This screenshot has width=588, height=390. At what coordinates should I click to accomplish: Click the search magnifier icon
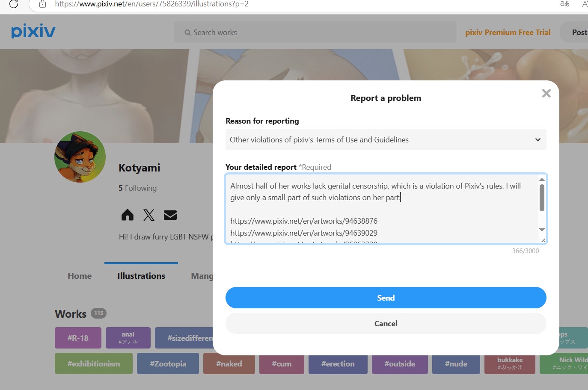[187, 32]
